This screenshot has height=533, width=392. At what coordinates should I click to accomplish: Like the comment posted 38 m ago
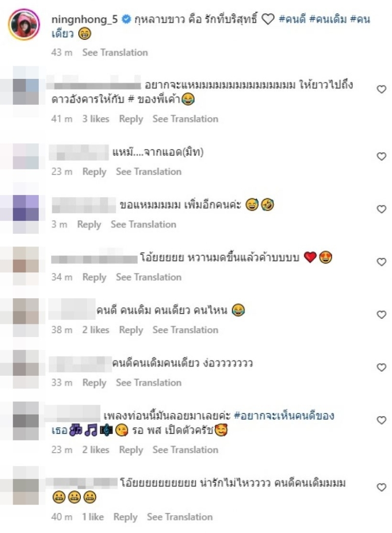[x=381, y=315]
